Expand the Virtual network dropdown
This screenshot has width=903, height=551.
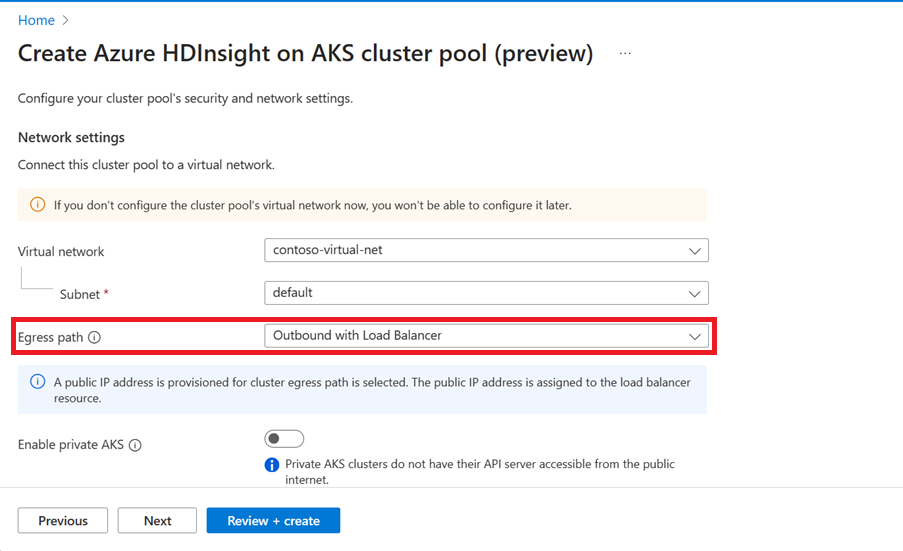[486, 250]
